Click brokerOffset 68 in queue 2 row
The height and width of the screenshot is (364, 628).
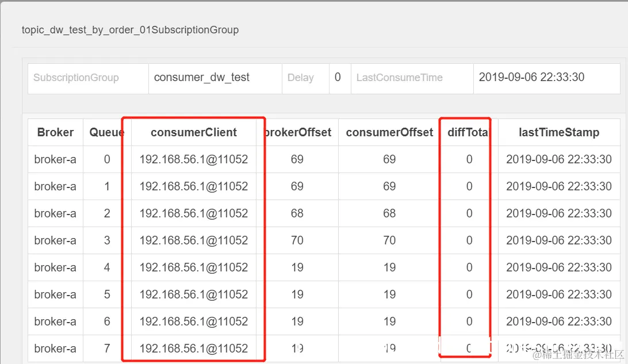(x=297, y=213)
